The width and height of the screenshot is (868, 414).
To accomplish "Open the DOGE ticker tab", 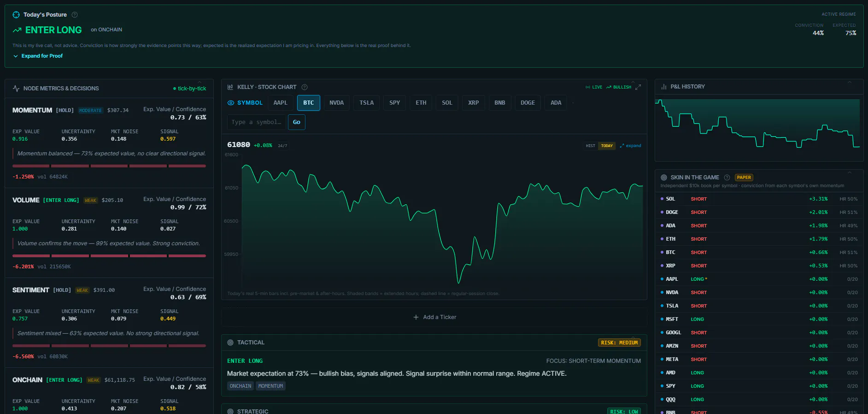I will click(x=528, y=103).
